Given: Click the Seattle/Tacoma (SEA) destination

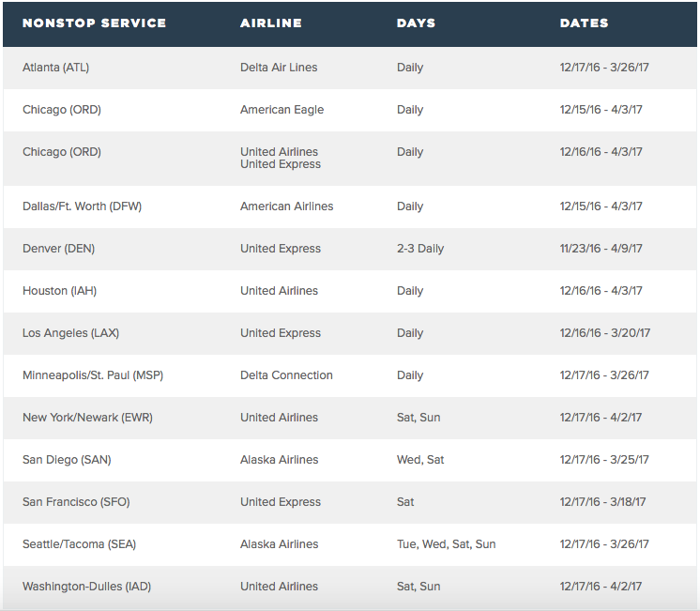Looking at the screenshot, I should coord(79,544).
